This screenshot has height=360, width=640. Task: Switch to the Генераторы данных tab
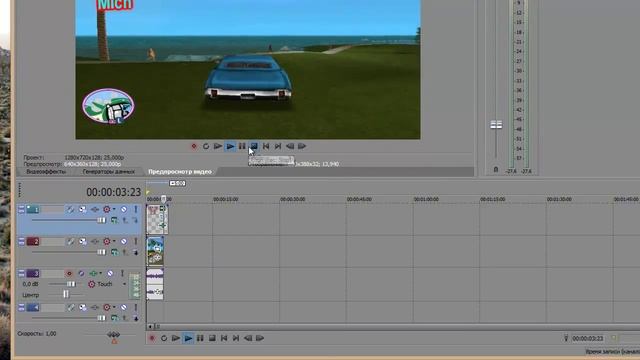(x=109, y=172)
